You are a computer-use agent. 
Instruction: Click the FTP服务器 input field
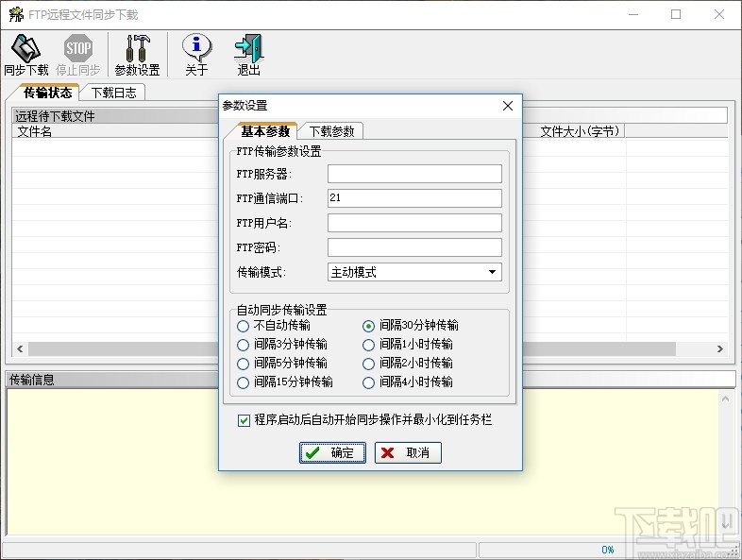[414, 174]
